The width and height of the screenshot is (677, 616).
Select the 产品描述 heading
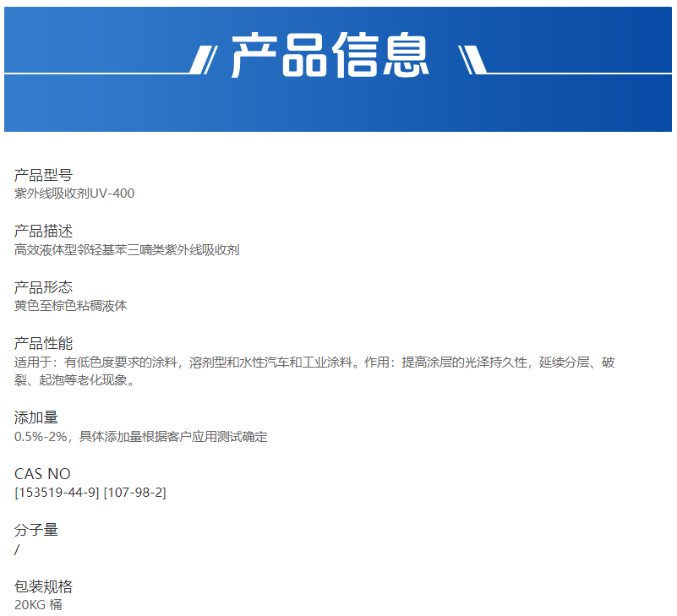point(43,231)
